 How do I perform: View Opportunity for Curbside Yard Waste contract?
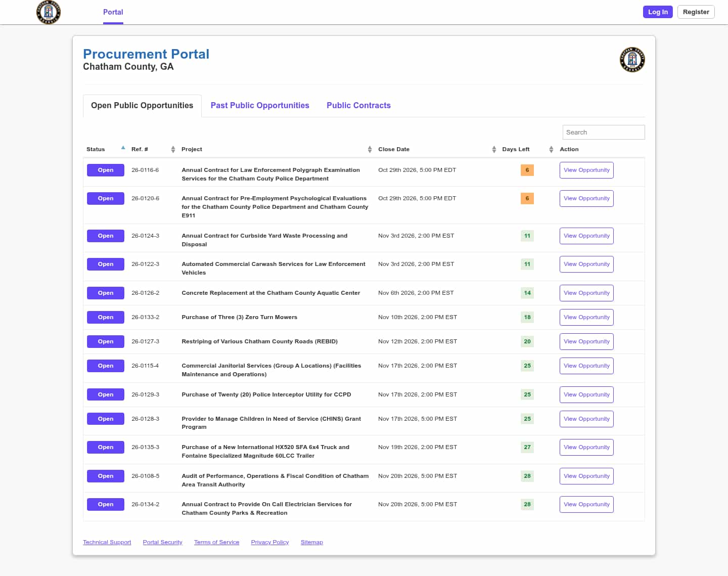pyautogui.click(x=586, y=236)
